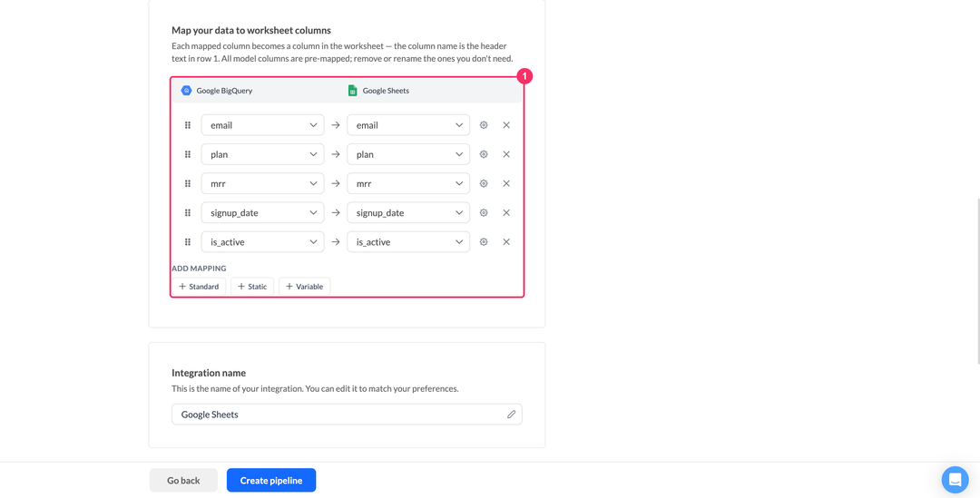980x498 pixels.
Task: Open Sheets destination dropdown showing signup_date
Action: (408, 212)
